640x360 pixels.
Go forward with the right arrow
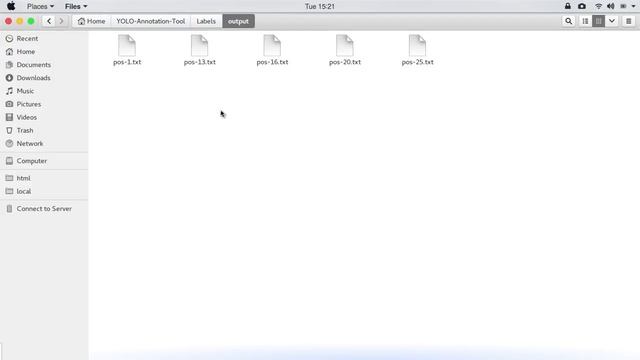pos(62,21)
